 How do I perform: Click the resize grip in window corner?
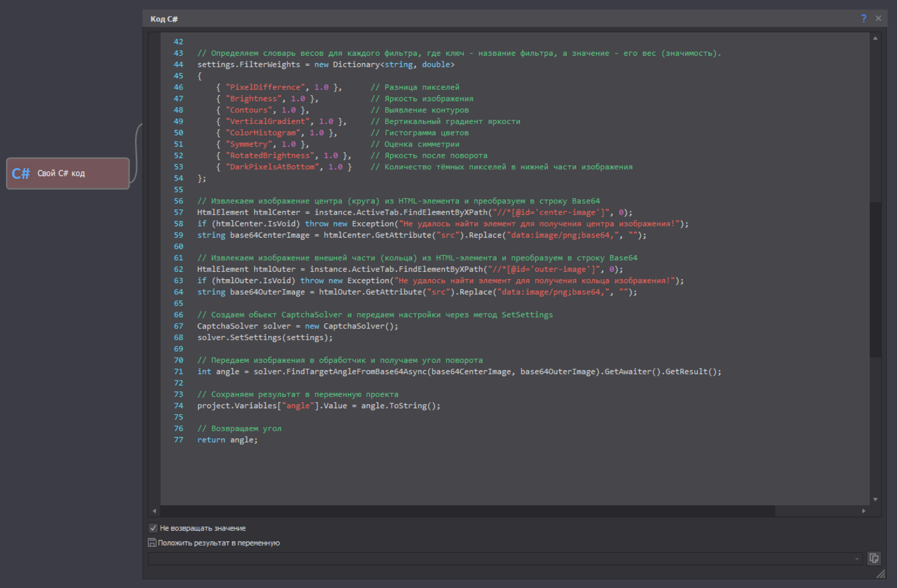880,574
